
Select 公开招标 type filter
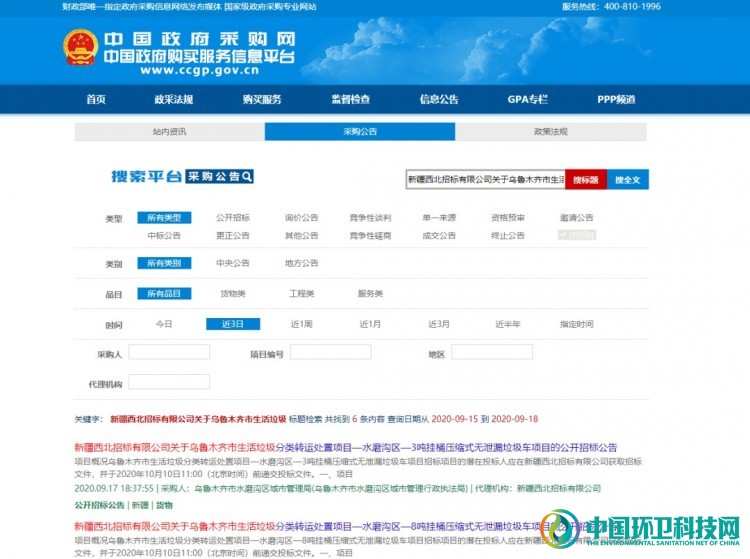[x=233, y=218]
